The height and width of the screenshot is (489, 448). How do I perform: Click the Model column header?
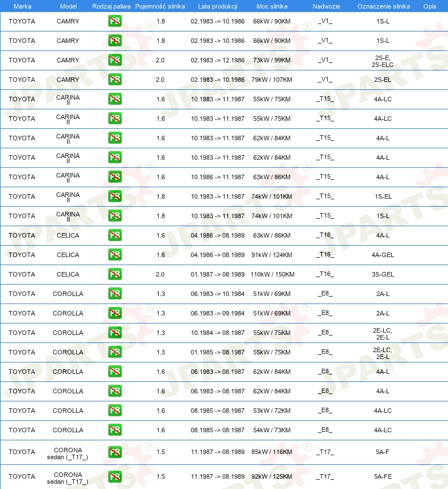pos(68,6)
